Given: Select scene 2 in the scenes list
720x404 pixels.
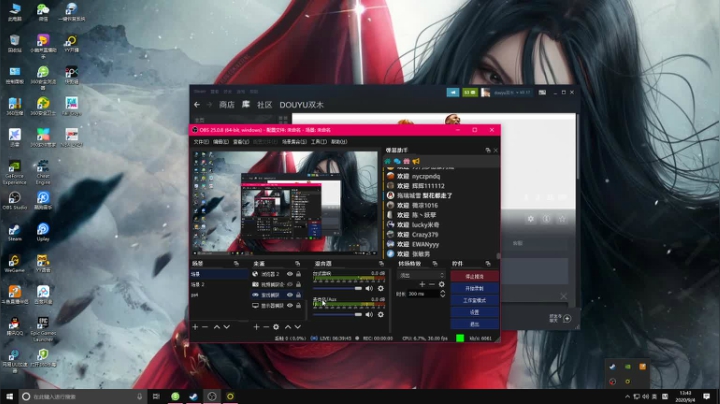Looking at the screenshot, I should 219,285.
